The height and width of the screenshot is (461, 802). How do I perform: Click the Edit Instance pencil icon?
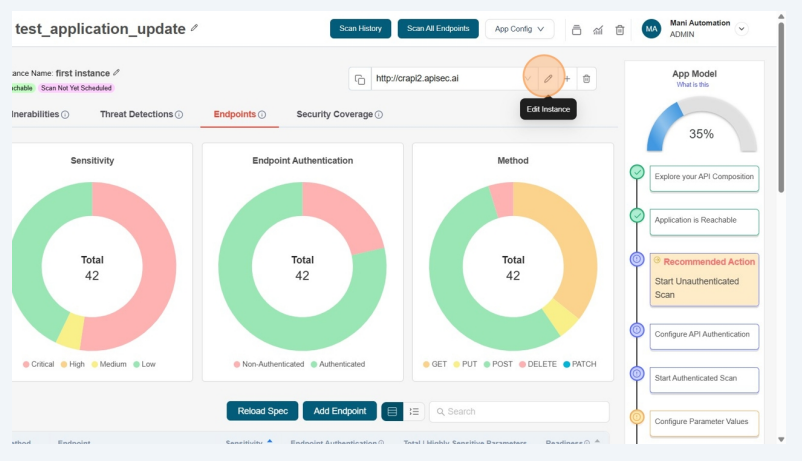[547, 79]
